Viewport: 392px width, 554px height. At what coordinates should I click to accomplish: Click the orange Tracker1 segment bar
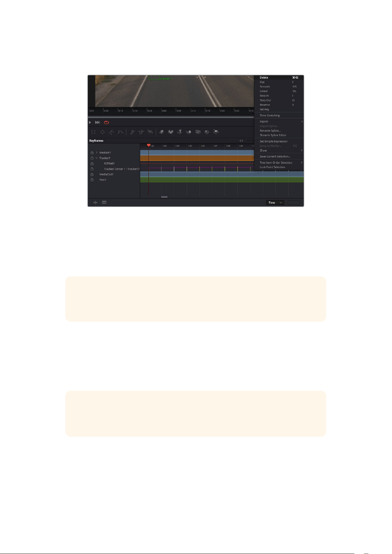pos(197,158)
